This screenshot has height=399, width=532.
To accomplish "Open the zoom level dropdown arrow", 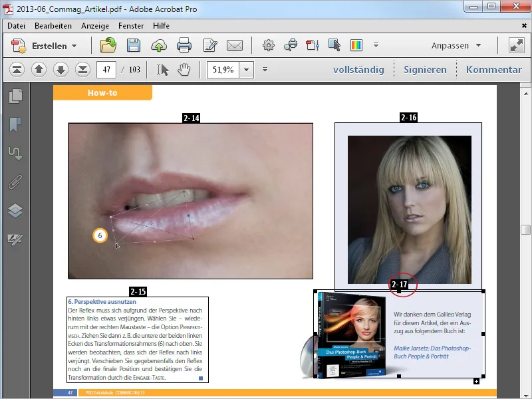I will pos(247,70).
